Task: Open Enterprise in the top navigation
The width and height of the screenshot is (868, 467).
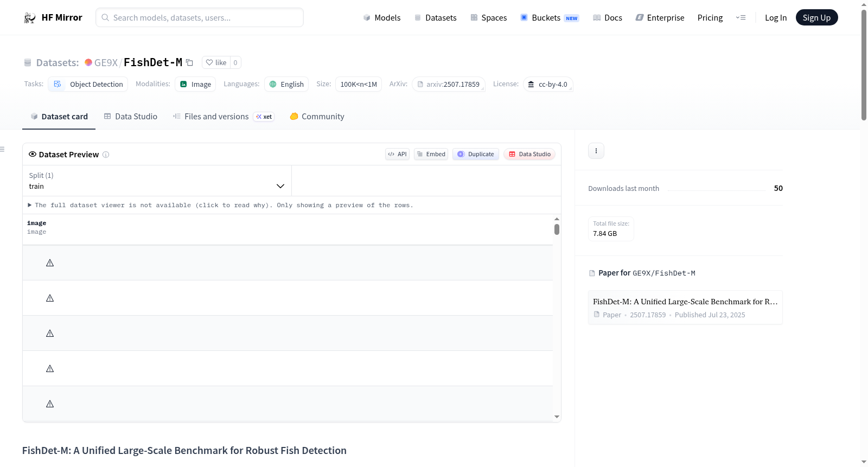Action: click(x=660, y=17)
